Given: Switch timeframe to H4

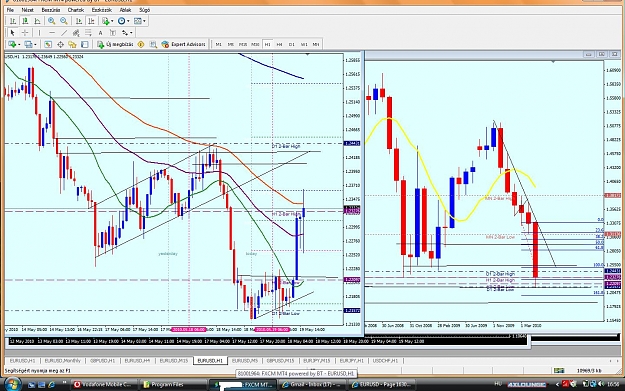Looking at the screenshot, I should pos(279,44).
